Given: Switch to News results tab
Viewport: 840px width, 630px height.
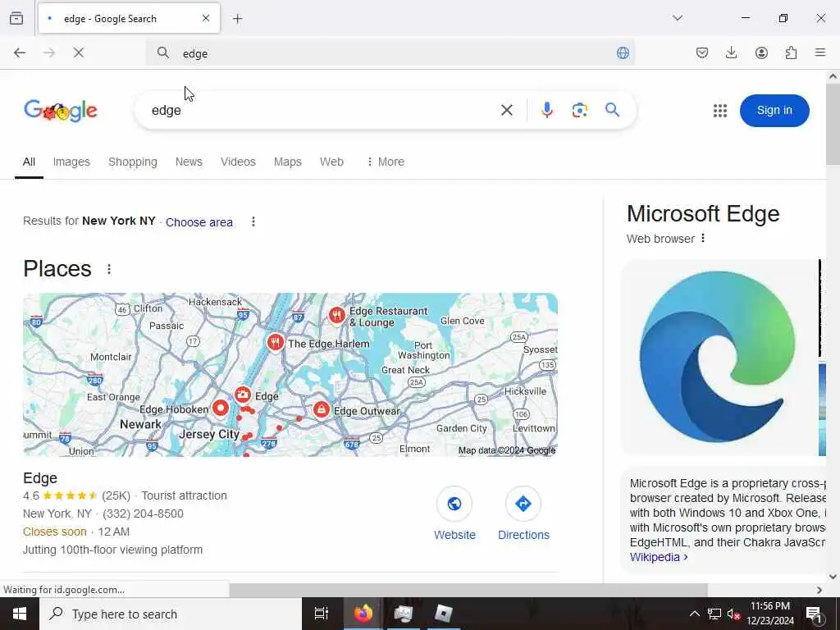Looking at the screenshot, I should point(189,162).
